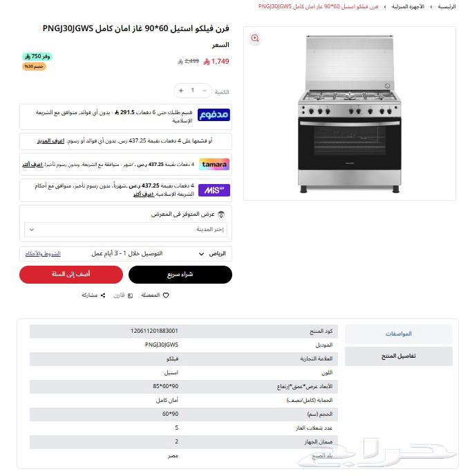Click the red add to cart button
The image size is (461, 476).
pyautogui.click(x=71, y=275)
